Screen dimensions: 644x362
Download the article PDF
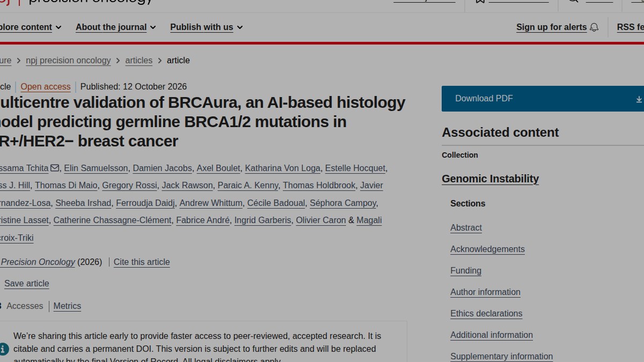(543, 99)
